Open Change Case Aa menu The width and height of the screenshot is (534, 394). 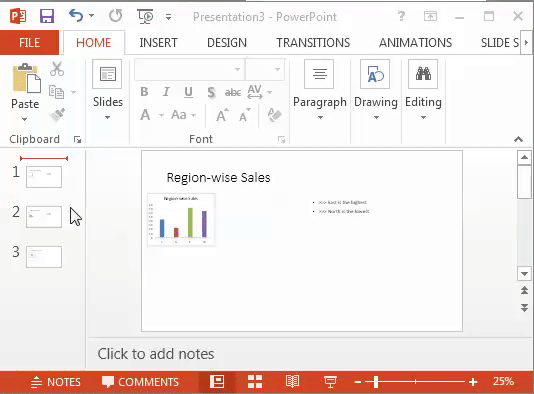click(183, 115)
